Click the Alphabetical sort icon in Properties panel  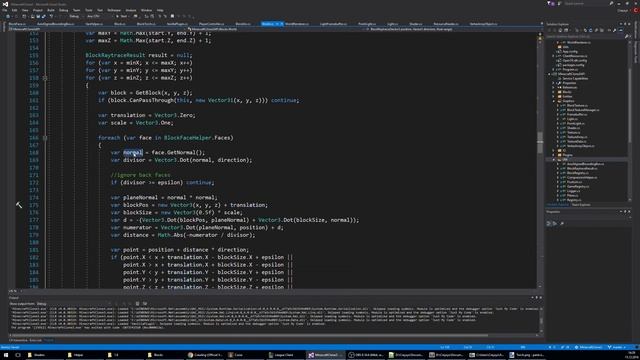coord(555,223)
